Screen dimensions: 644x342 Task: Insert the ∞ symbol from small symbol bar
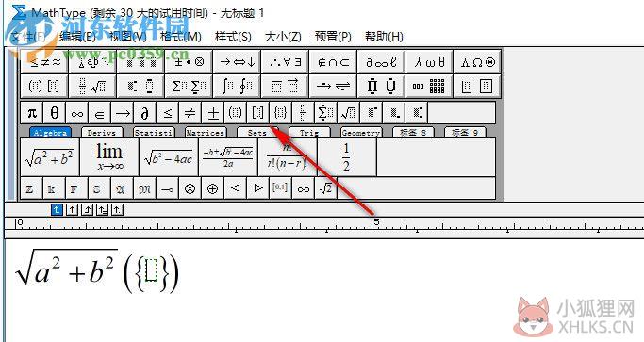tap(76, 112)
